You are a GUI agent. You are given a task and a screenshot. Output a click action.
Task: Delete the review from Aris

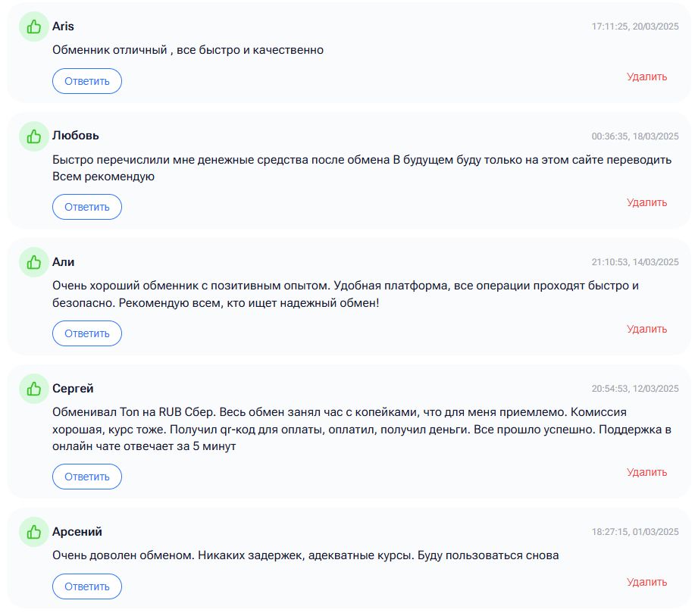tap(646, 77)
